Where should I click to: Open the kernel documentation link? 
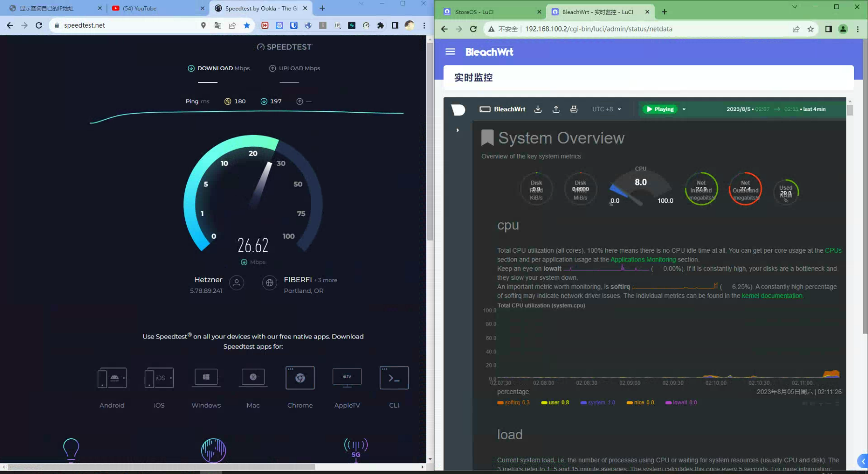click(772, 296)
